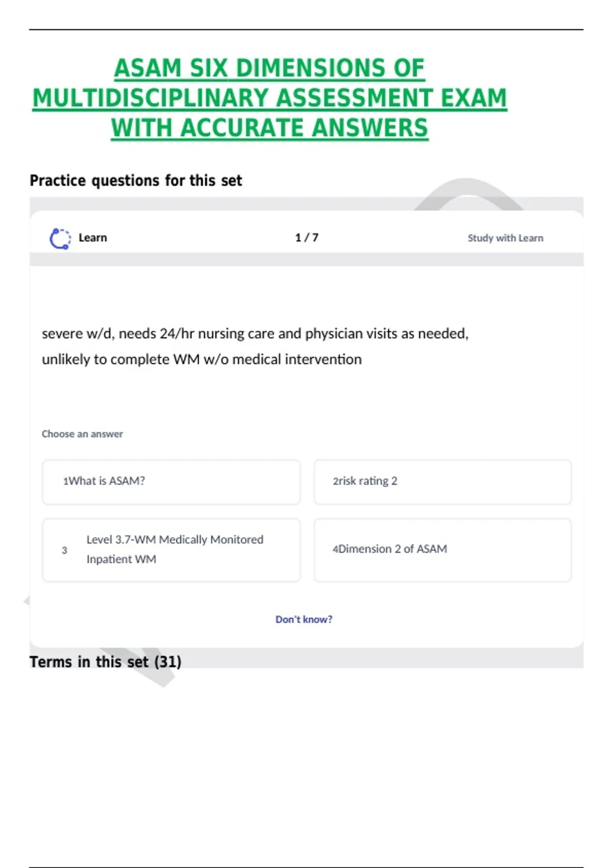Click the 'Learn' label text
613x868 pixels.
click(92, 238)
